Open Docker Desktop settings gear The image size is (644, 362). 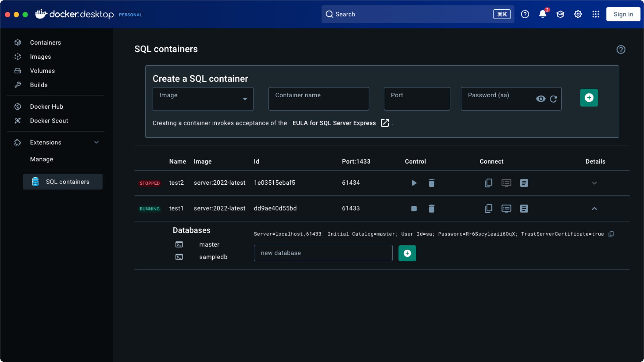(x=578, y=14)
